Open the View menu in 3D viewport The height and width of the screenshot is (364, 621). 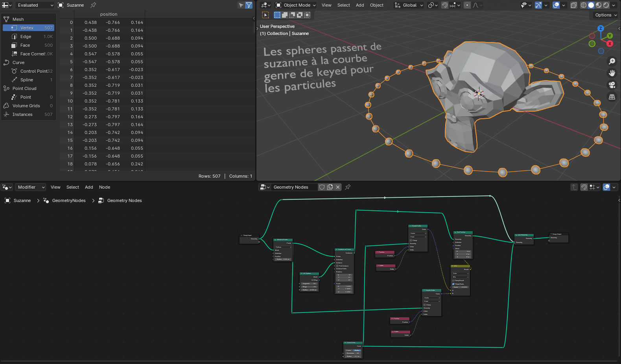(x=326, y=5)
